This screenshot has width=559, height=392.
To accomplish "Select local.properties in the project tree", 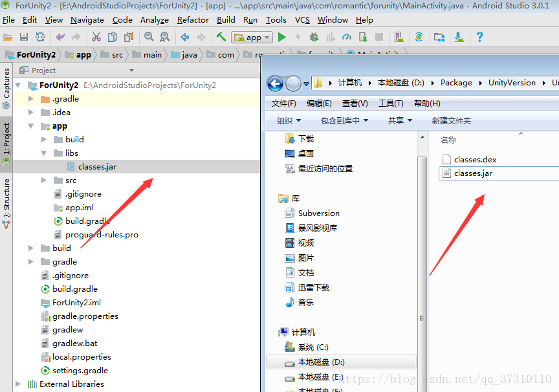I will [x=82, y=357].
